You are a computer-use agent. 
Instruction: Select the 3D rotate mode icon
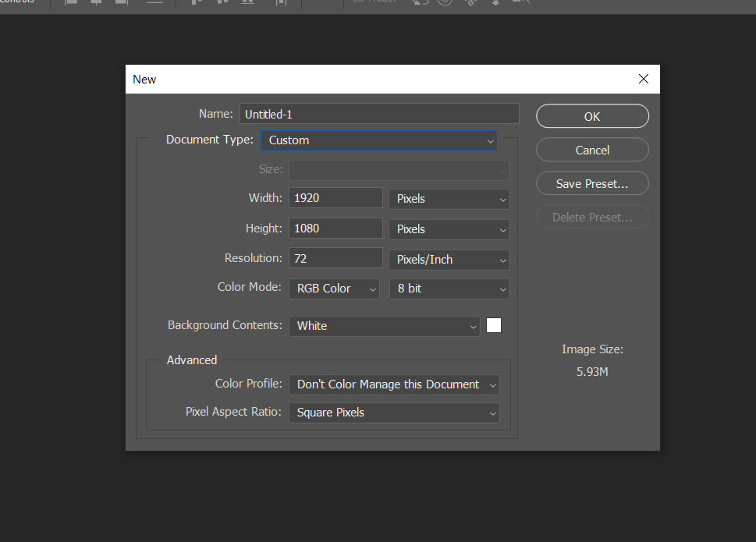[420, 3]
